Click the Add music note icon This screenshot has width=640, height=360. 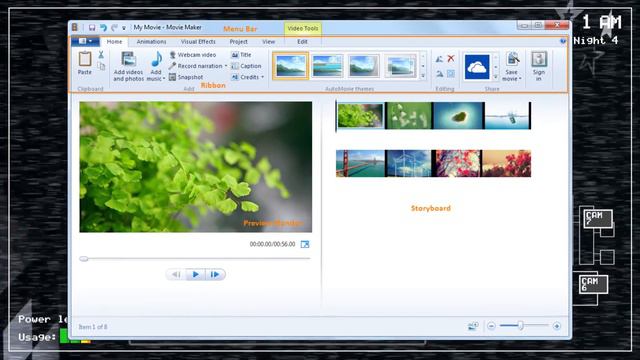coord(156,60)
